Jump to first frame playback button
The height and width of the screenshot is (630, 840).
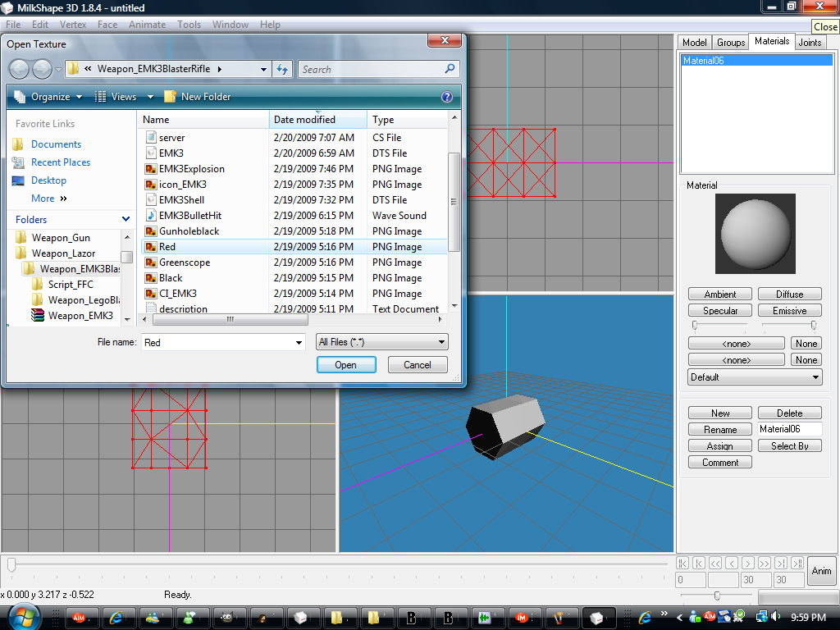(682, 563)
